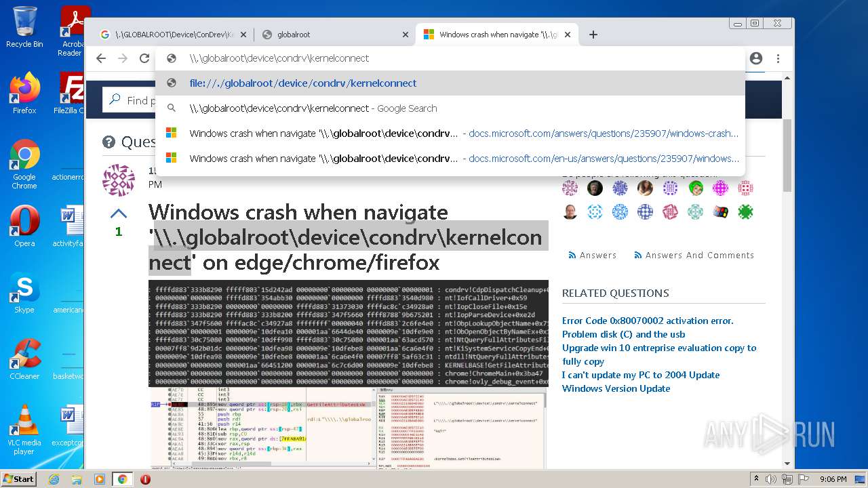Show hidden system tray icons
Viewport: 868px width, 488px height.
point(756,479)
